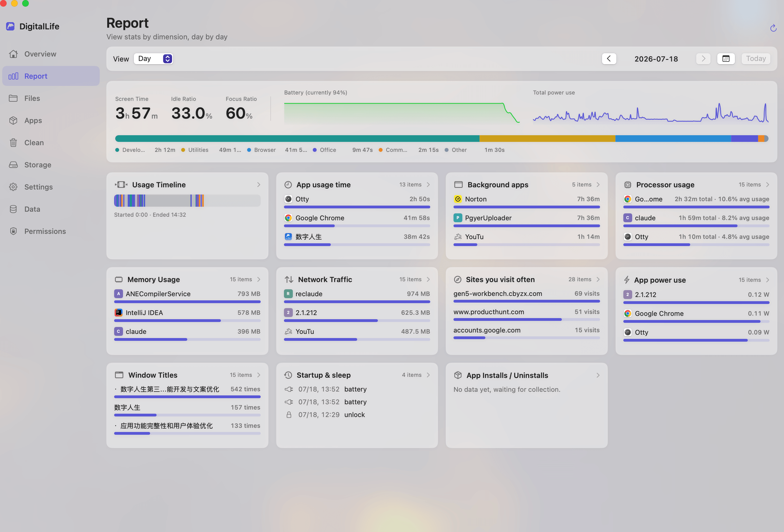Expand the Memory Usage card chevron
Screen dimensions: 784x532
pos(259,279)
